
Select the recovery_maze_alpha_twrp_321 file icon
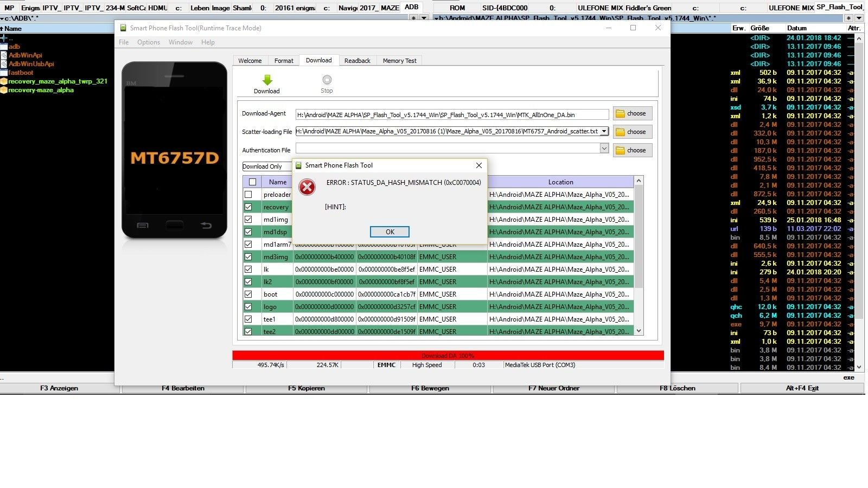[x=4, y=81]
